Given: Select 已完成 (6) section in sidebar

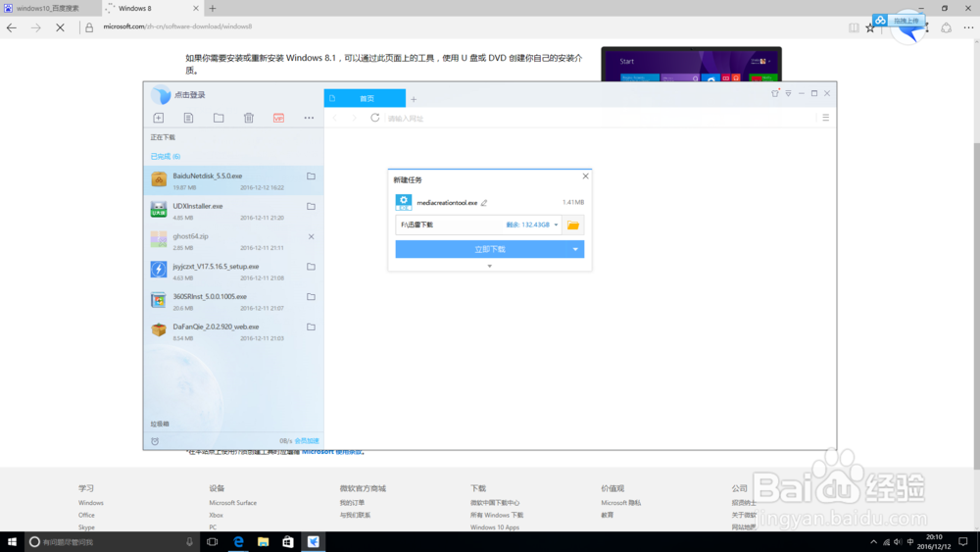Looking at the screenshot, I should coord(165,156).
